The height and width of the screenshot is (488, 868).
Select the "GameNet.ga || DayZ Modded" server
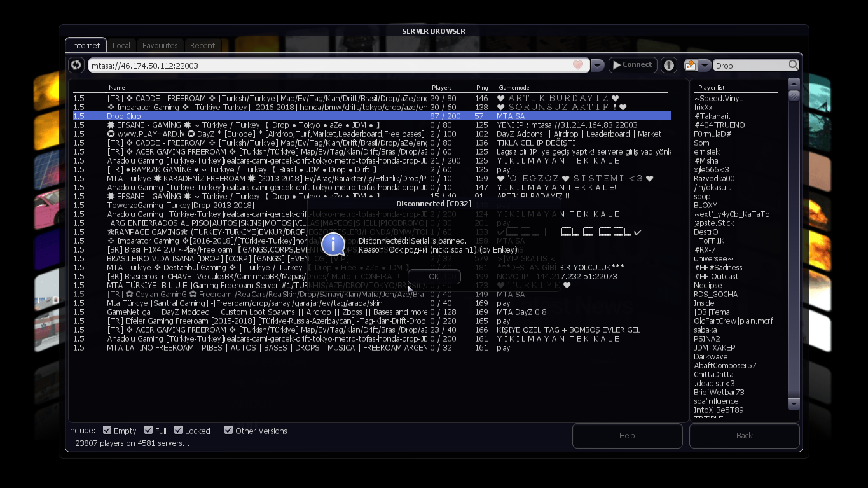coord(371,312)
